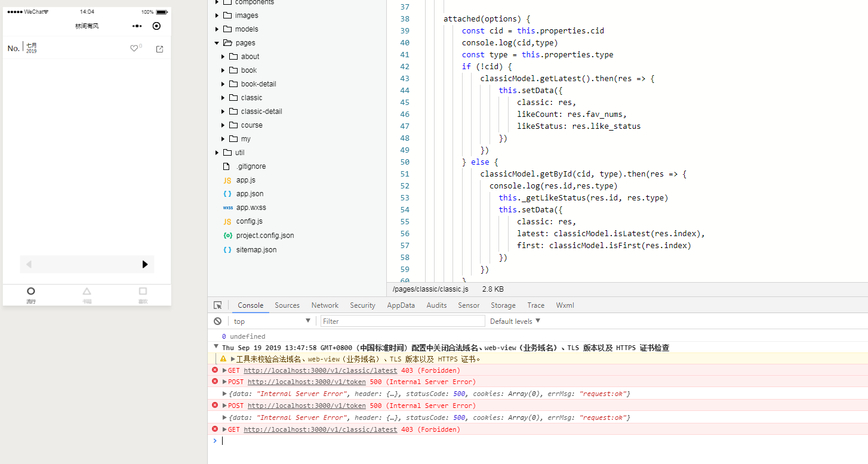This screenshot has height=464, width=868.
Task: Expand the images folder
Action: 217,16
